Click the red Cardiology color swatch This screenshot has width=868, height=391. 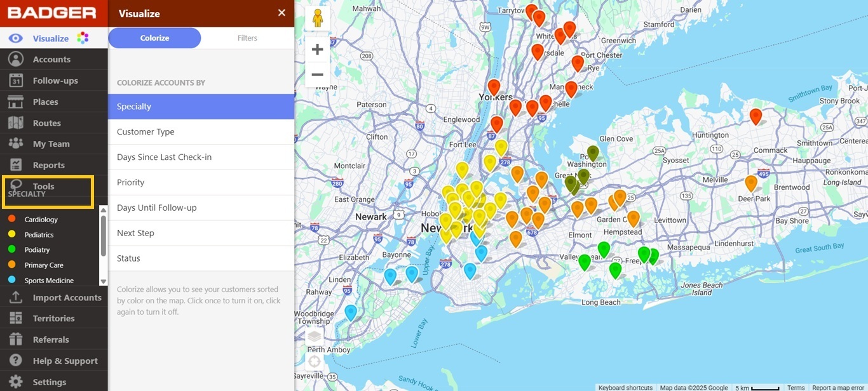pyautogui.click(x=11, y=220)
